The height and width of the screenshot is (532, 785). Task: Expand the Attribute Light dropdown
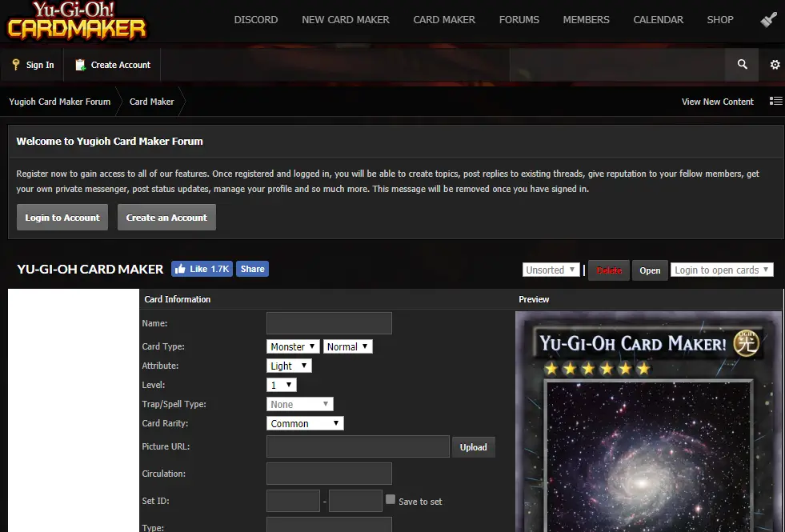(x=289, y=366)
